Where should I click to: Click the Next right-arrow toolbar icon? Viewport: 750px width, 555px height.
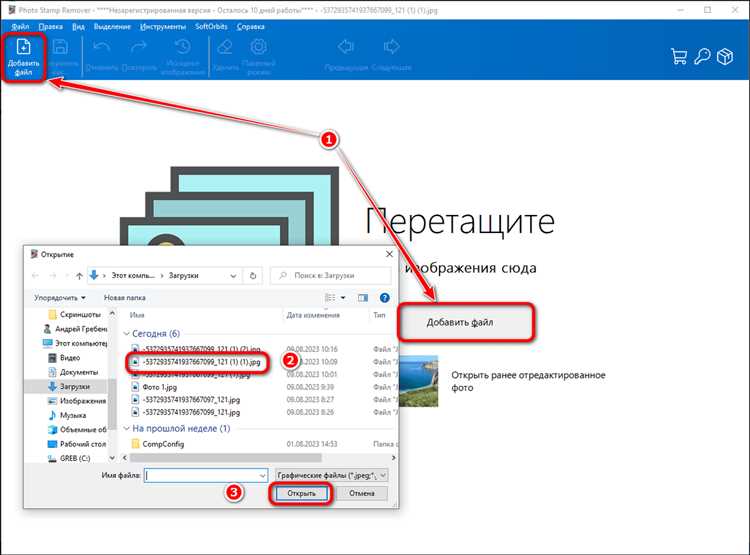[x=391, y=47]
